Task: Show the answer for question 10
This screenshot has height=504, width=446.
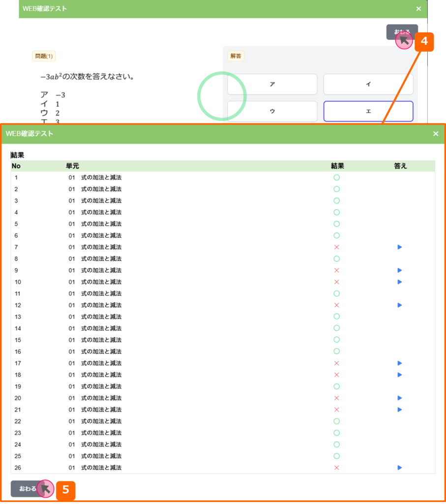Action: pyautogui.click(x=400, y=282)
